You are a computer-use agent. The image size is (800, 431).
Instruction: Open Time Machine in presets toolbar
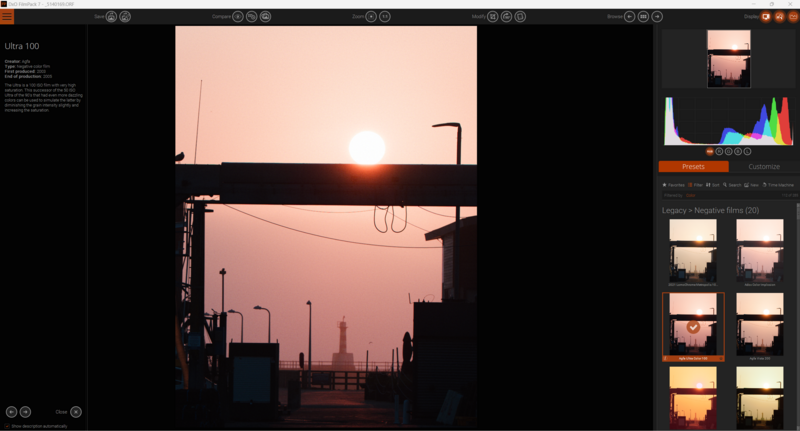[778, 185]
